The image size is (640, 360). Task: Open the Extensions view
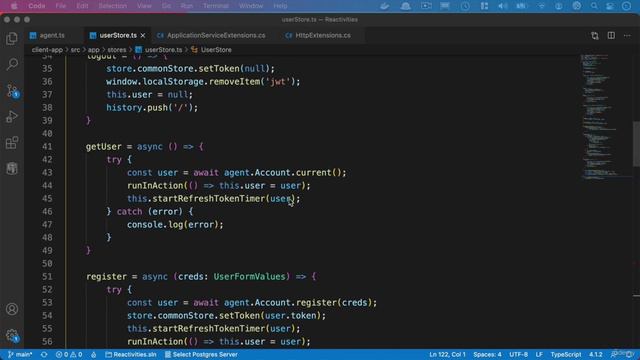tap(12, 142)
